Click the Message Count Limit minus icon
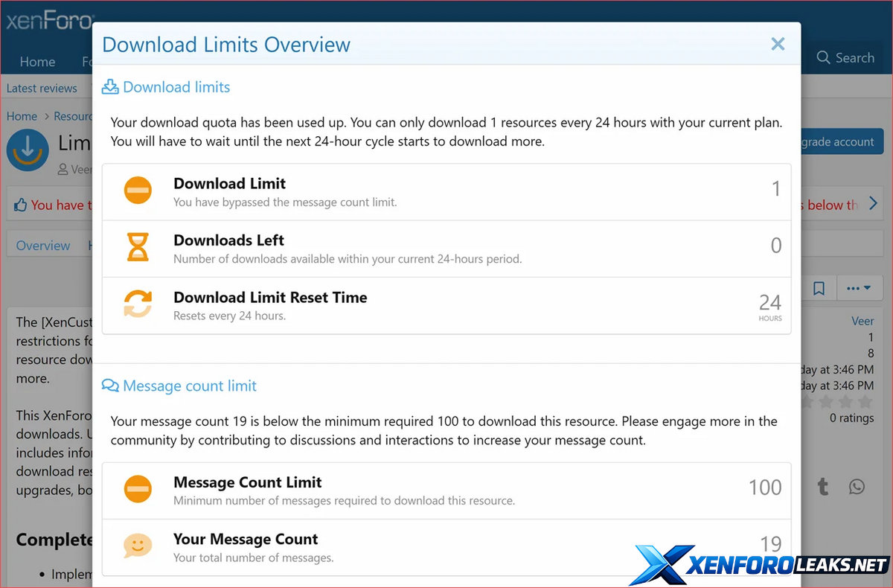Image resolution: width=893 pixels, height=588 pixels. coord(138,490)
